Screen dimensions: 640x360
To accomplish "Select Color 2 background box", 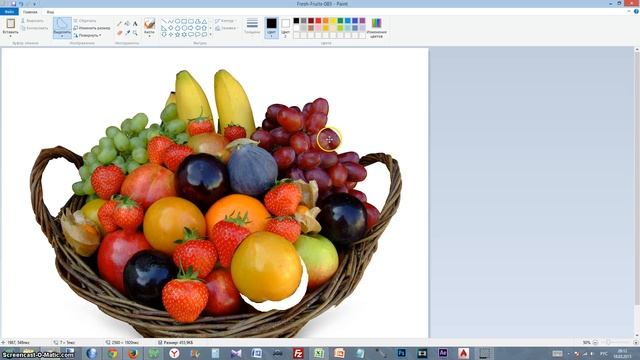I will (x=285, y=27).
